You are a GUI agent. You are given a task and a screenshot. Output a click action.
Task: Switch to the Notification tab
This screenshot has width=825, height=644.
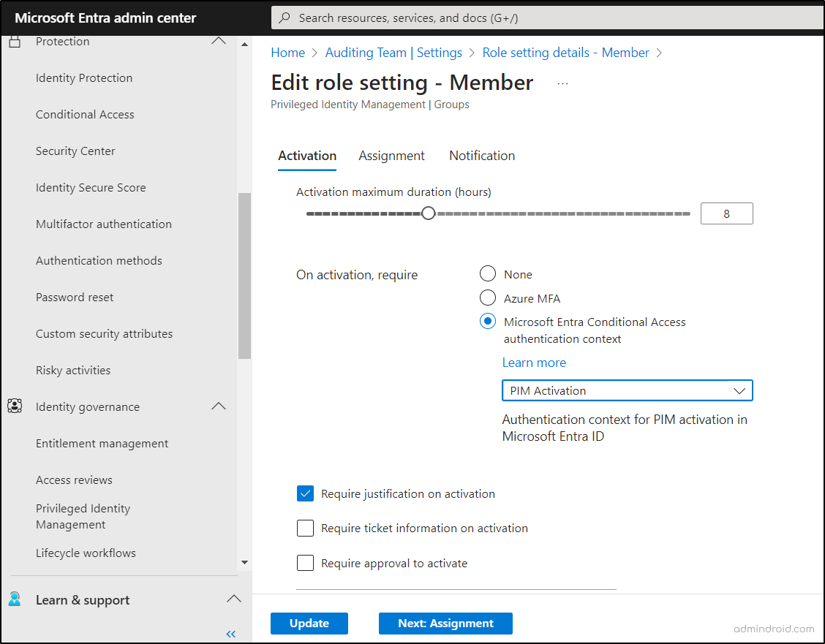click(x=482, y=156)
